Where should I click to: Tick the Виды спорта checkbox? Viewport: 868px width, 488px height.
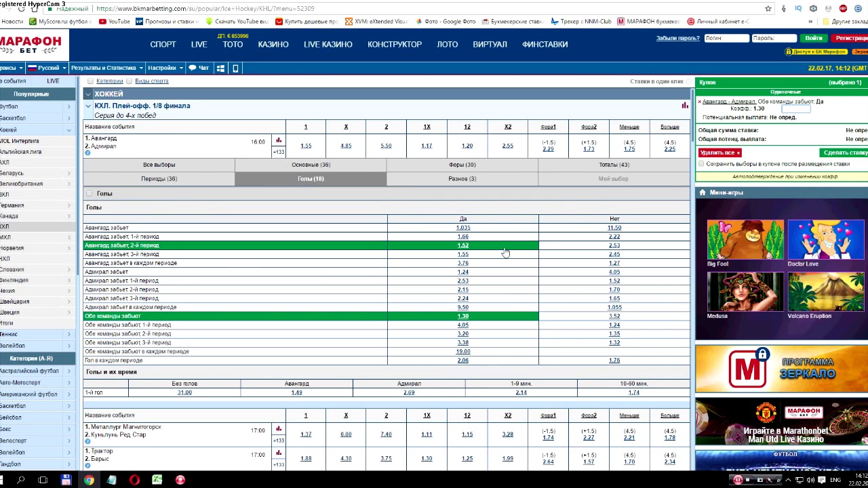click(130, 81)
